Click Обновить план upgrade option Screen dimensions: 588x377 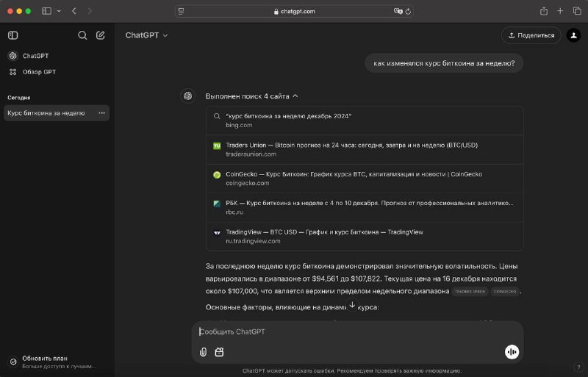tap(57, 362)
